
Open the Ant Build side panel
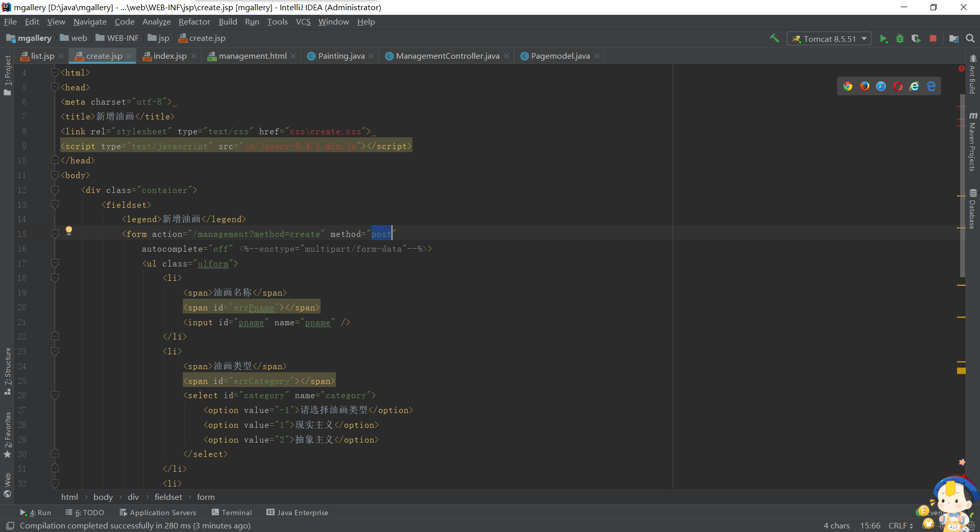click(x=973, y=75)
